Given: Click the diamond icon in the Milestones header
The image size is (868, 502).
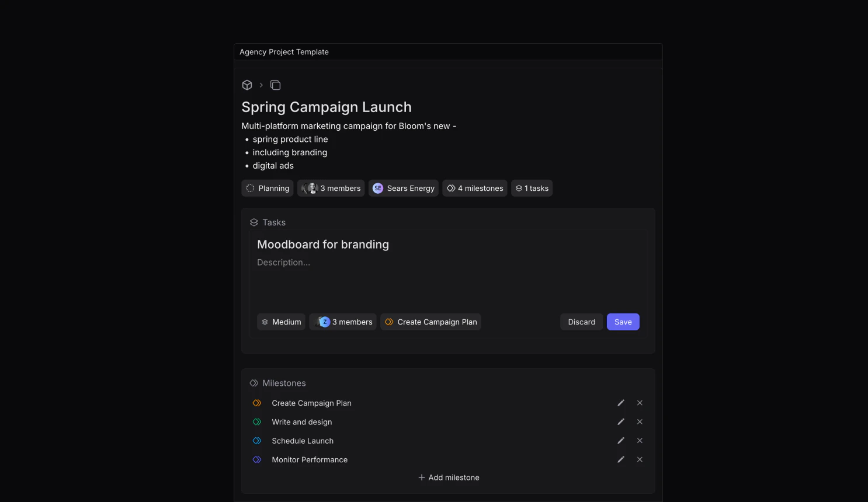Looking at the screenshot, I should pos(254,383).
